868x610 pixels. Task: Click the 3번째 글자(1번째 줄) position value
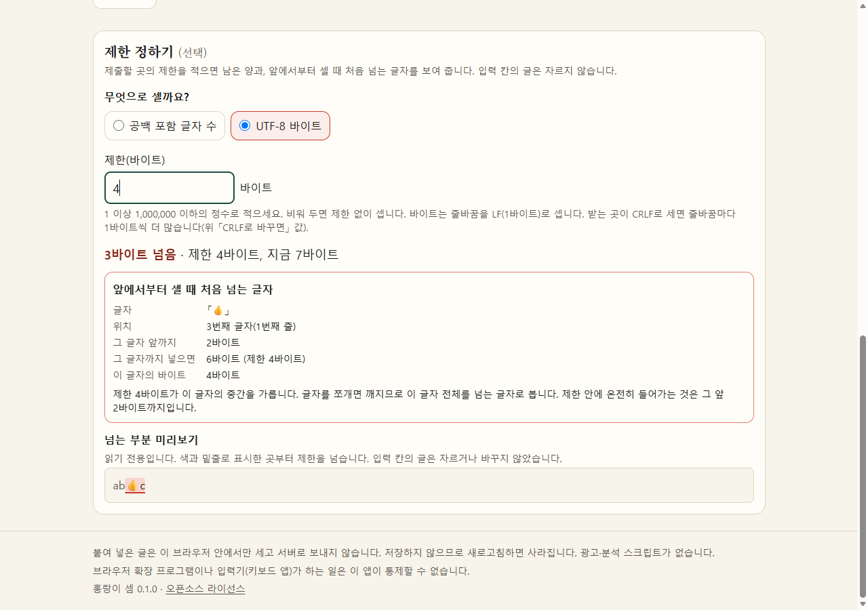point(251,326)
